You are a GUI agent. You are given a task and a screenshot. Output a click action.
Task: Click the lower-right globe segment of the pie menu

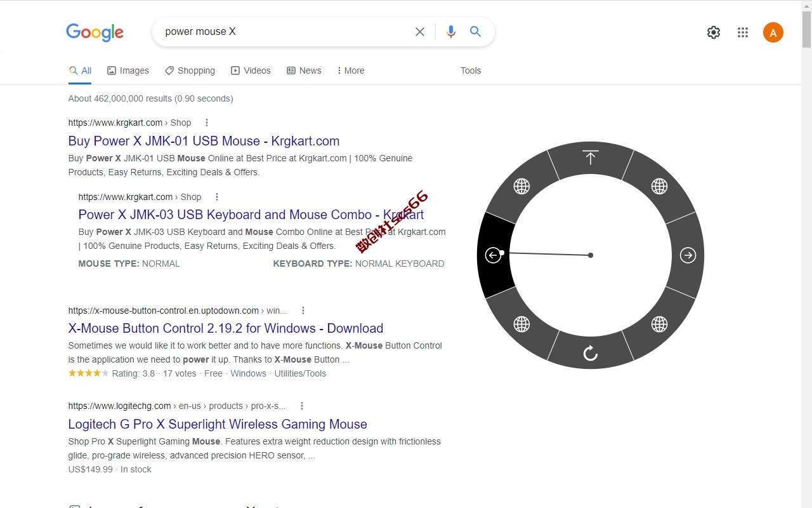pos(660,324)
